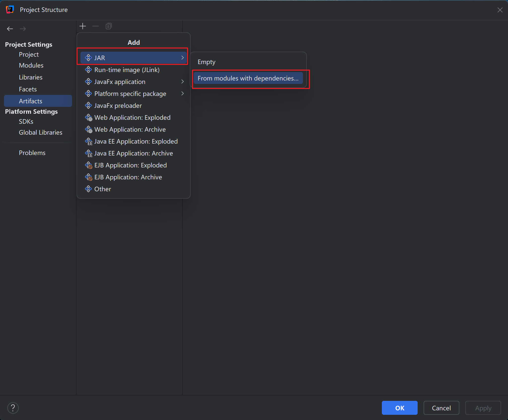The image size is (508, 420).
Task: Pick the Other artifact type
Action: pos(103,189)
